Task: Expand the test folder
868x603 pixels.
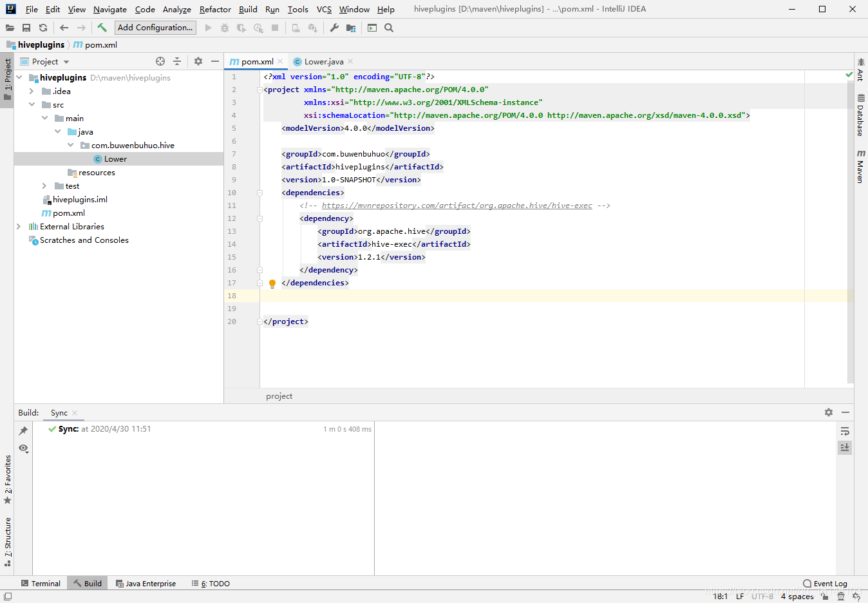Action: [44, 186]
